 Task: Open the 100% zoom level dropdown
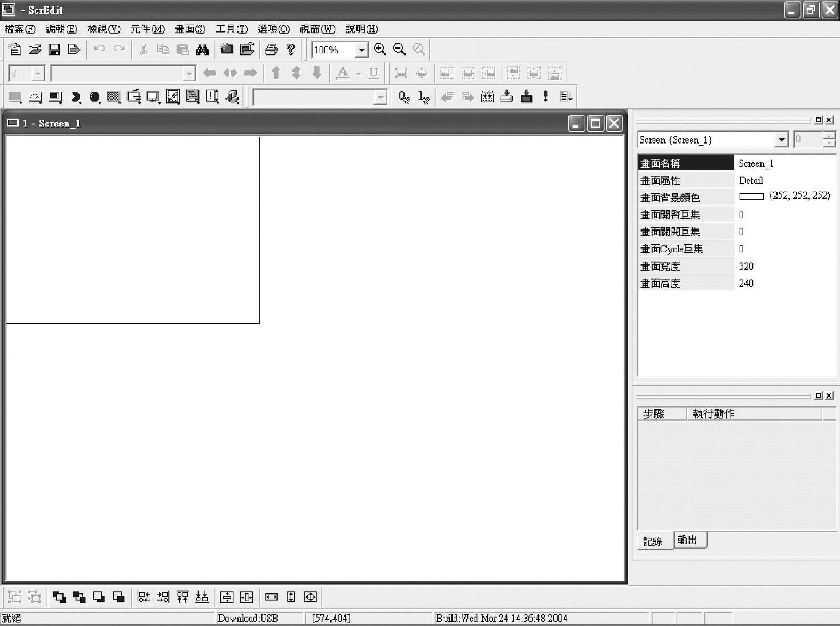tap(361, 50)
